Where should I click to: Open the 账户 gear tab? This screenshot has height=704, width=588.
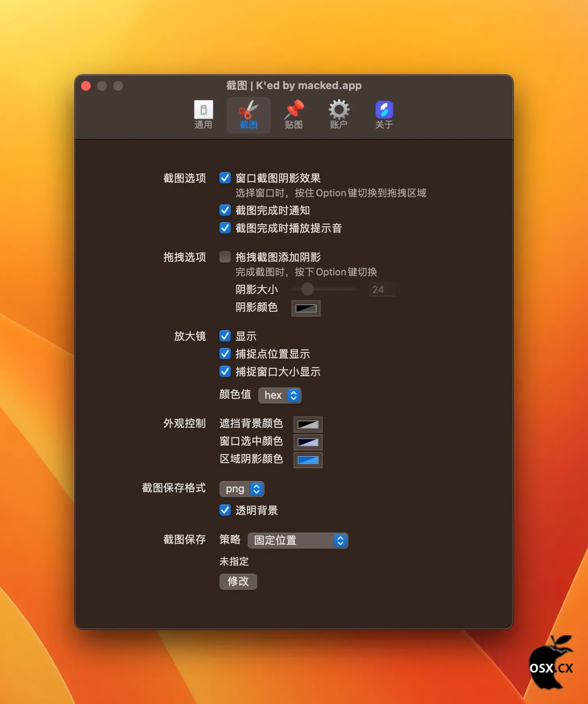click(339, 115)
